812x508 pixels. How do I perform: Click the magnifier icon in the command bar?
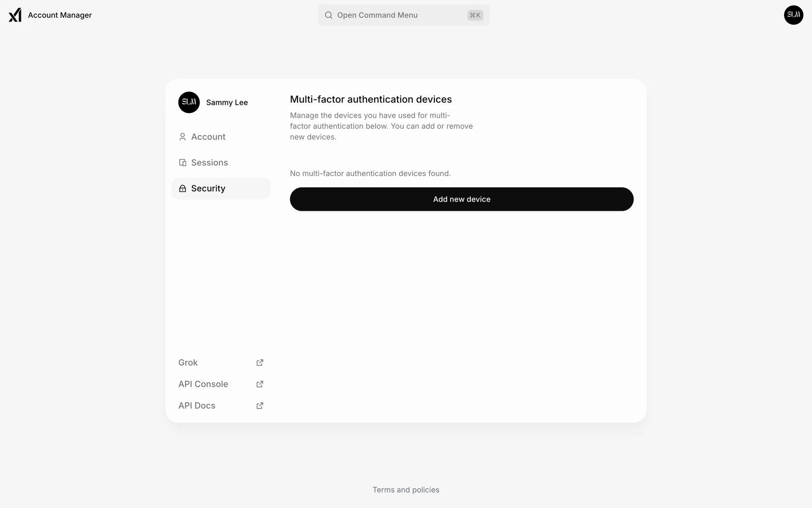pos(329,15)
